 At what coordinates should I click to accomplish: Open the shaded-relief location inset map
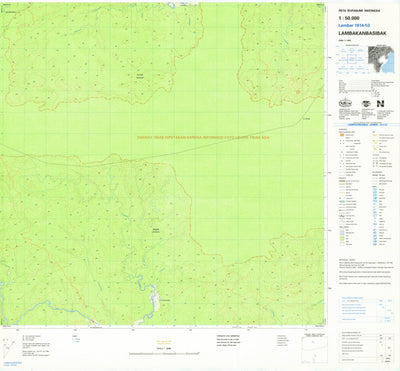pyautogui.click(x=380, y=59)
